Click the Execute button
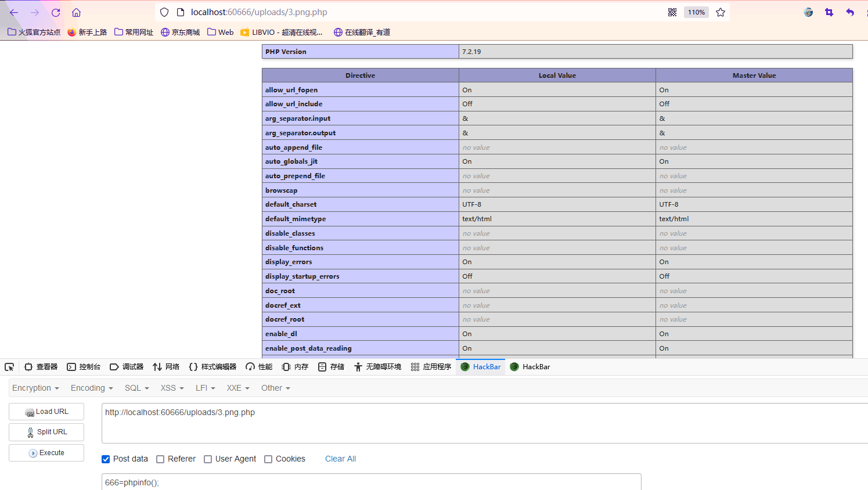 (x=46, y=453)
